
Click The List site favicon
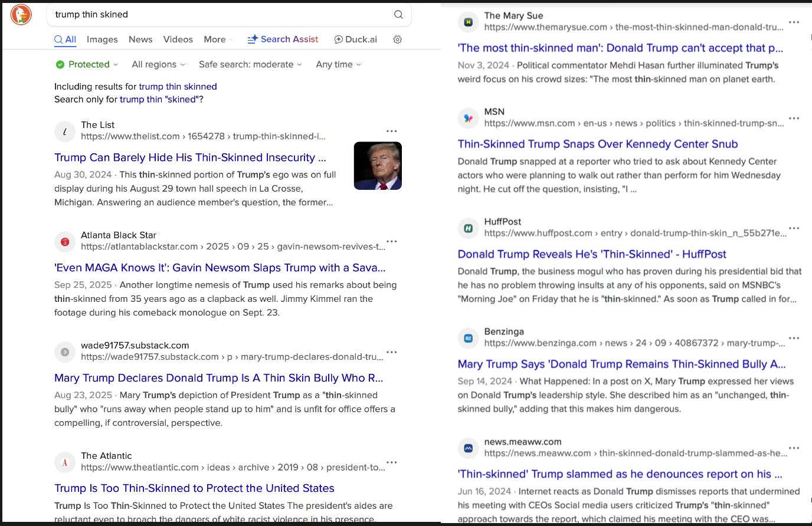(x=65, y=131)
